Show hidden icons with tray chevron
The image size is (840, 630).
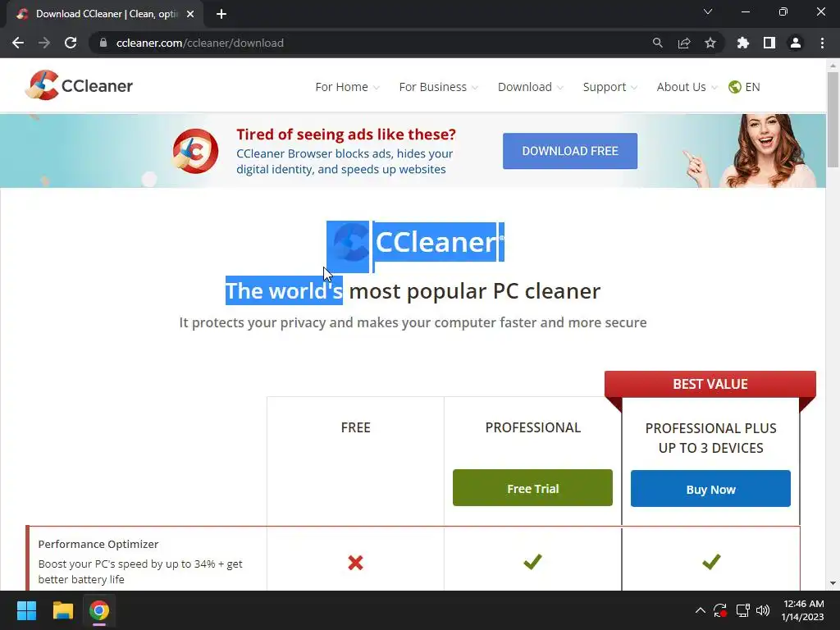[x=701, y=610]
